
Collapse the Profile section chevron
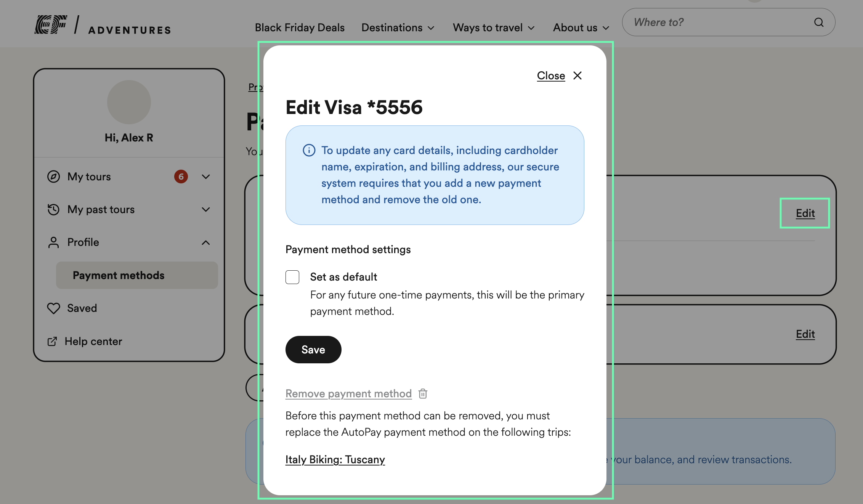[206, 242]
